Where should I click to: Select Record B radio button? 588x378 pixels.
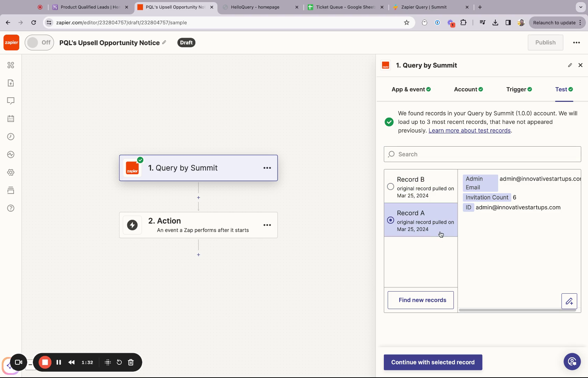tap(391, 187)
